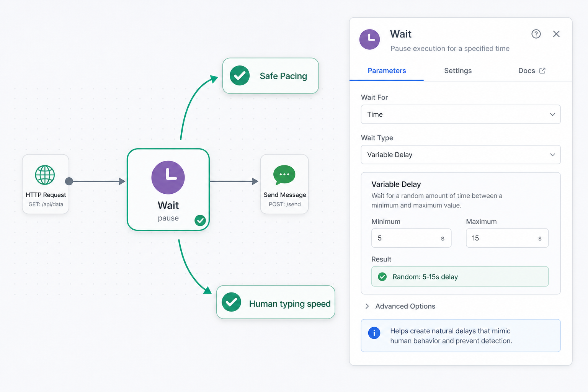Click the 'Helps create natural delays' hint text

(451, 336)
